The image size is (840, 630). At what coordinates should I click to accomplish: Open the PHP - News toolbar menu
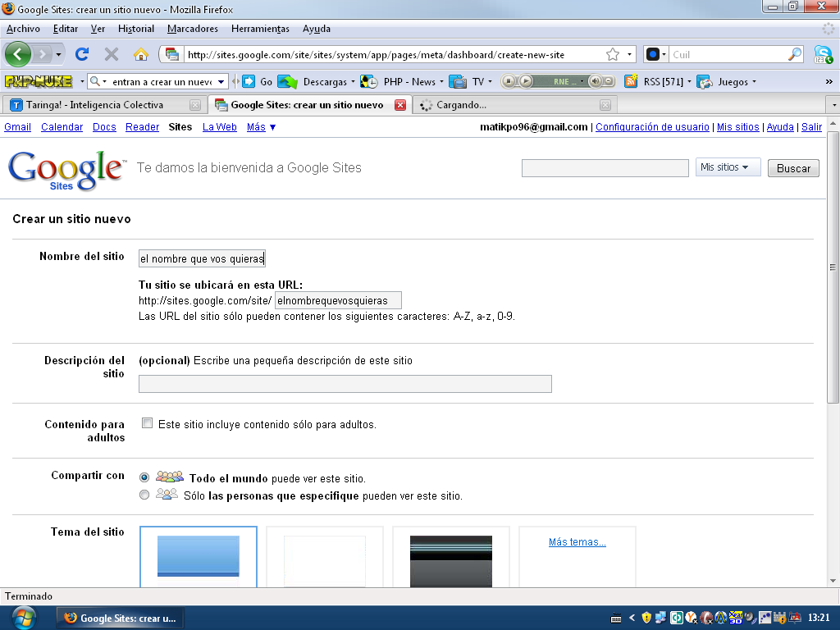click(x=402, y=81)
